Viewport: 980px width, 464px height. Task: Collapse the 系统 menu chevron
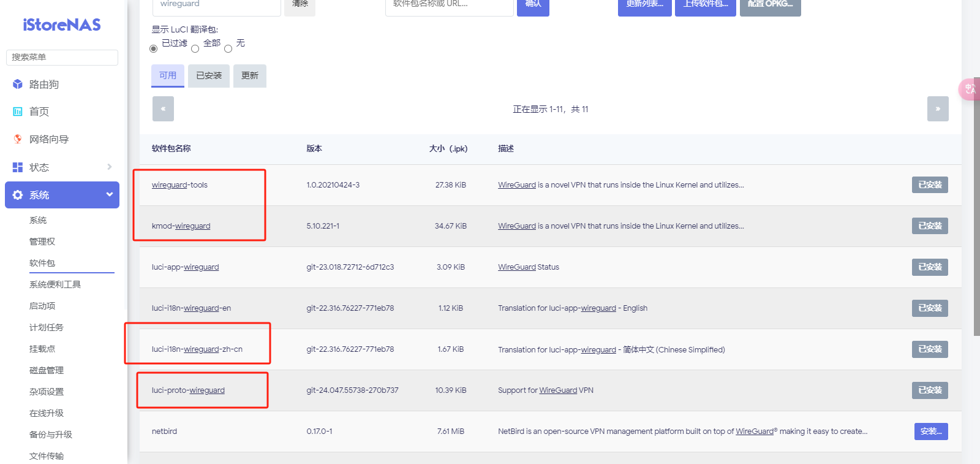coord(110,194)
